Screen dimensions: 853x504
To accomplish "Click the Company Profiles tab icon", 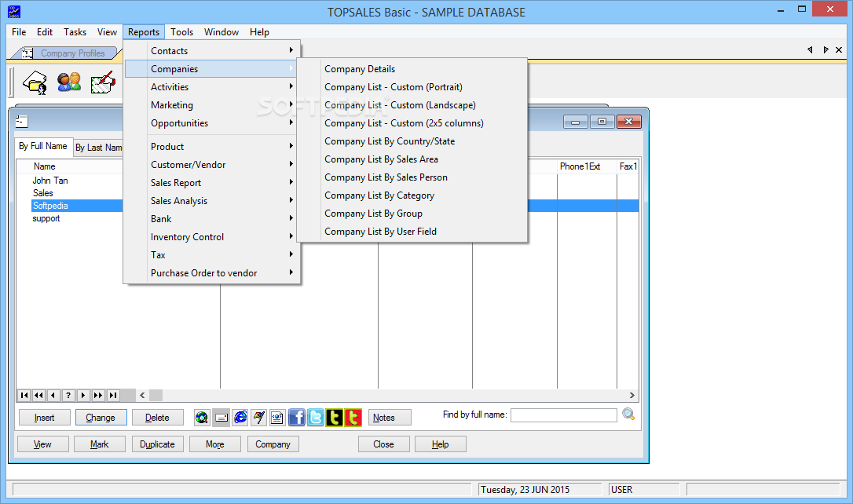I will (27, 53).
